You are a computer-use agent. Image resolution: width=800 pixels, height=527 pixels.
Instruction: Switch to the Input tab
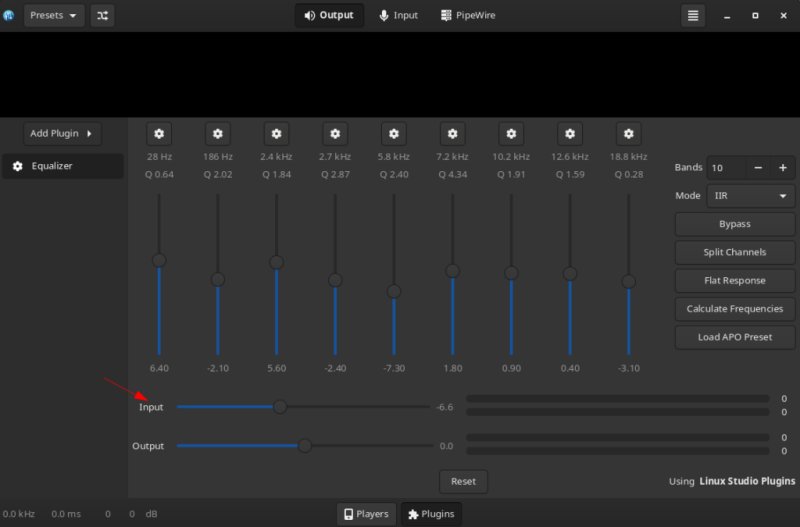(398, 15)
